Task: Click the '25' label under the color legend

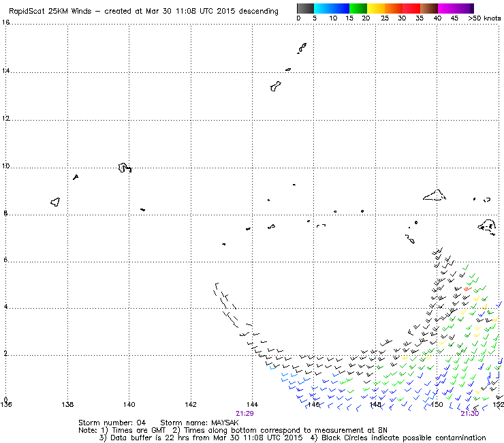Action: [x=385, y=18]
